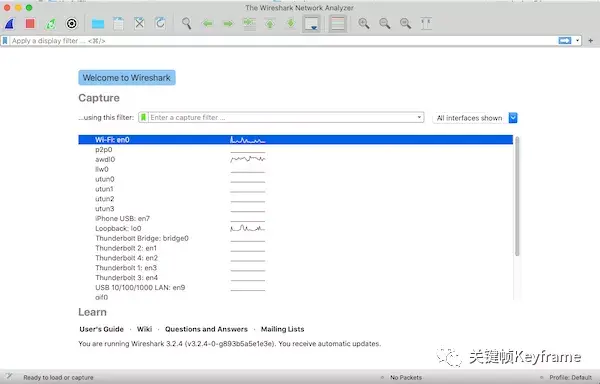Select utun2 interface
The width and height of the screenshot is (600, 384).
295,199
